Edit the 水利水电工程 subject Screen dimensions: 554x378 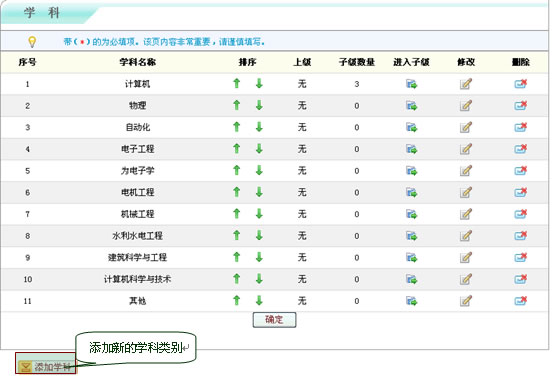tap(466, 236)
